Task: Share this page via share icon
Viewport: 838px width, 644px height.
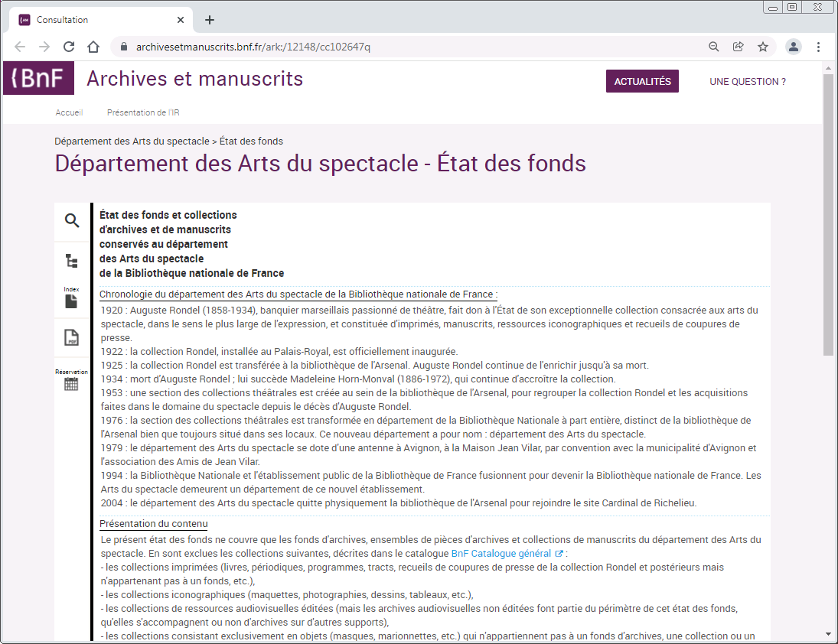Action: pyautogui.click(x=738, y=47)
